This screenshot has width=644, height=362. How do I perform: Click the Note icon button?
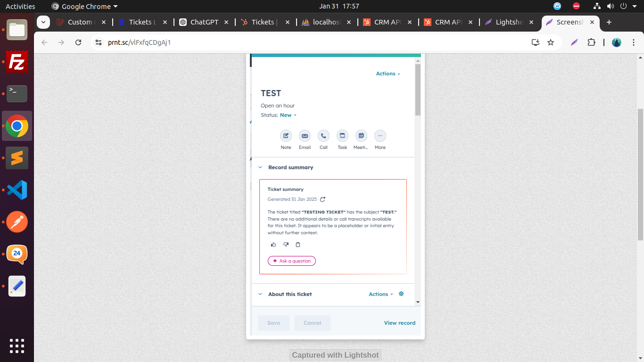(286, 136)
